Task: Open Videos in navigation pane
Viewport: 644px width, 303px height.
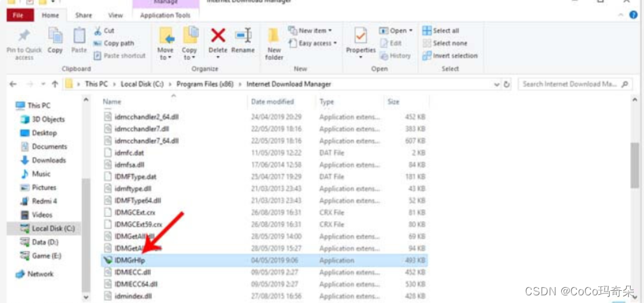Action: (36, 214)
